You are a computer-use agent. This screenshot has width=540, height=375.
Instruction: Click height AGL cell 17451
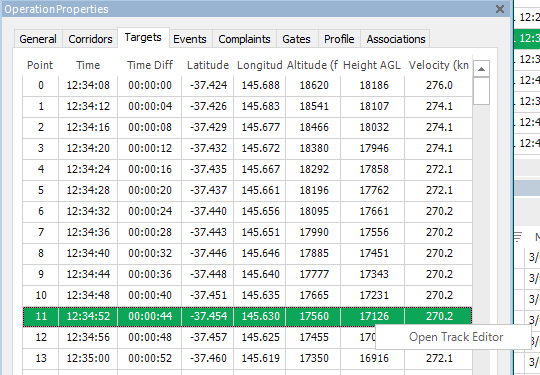tap(373, 253)
